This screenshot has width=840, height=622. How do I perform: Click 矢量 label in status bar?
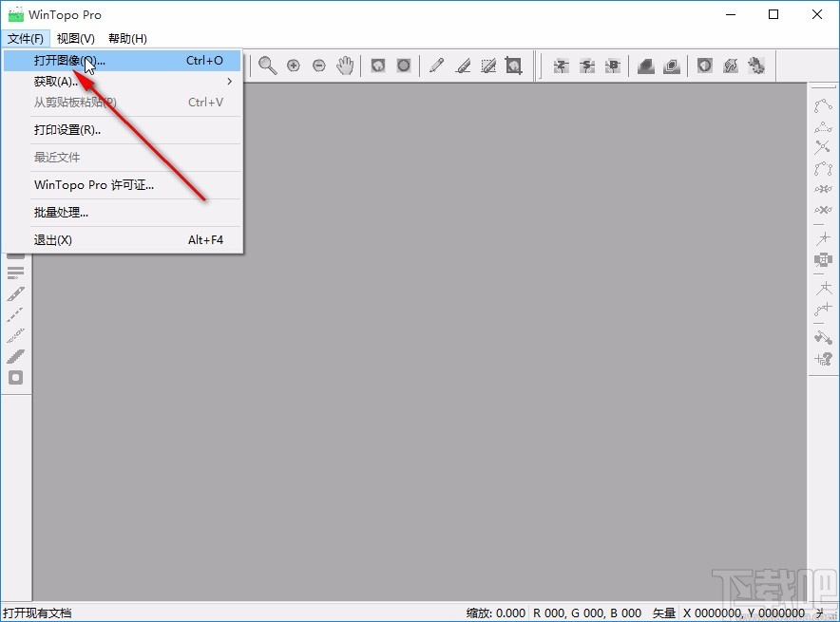tap(664, 613)
